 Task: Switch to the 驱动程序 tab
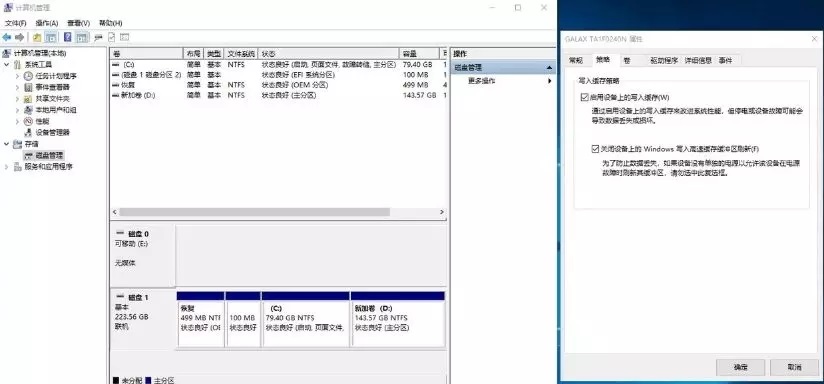pos(664,60)
